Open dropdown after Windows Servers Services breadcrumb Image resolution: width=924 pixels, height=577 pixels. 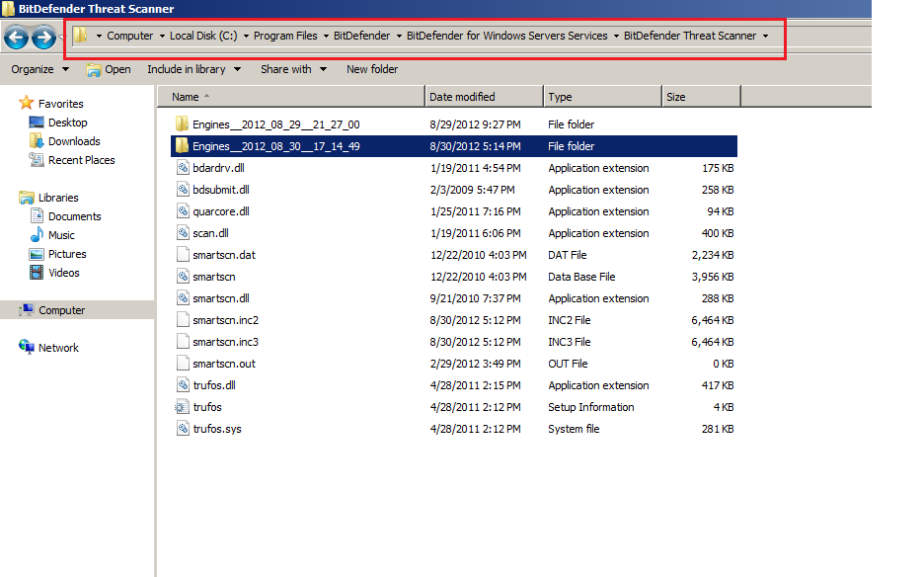pos(616,36)
